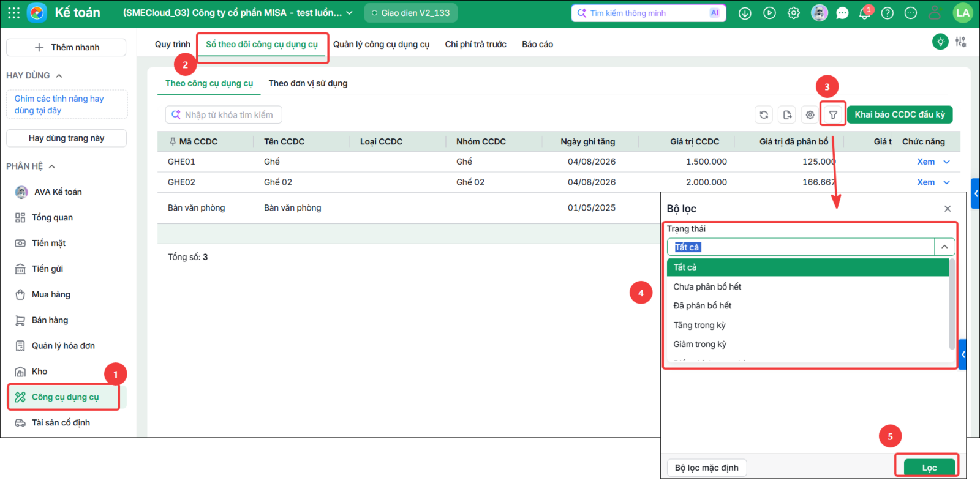Click the export file icon
Image resolution: width=980 pixels, height=486 pixels.
pos(787,114)
